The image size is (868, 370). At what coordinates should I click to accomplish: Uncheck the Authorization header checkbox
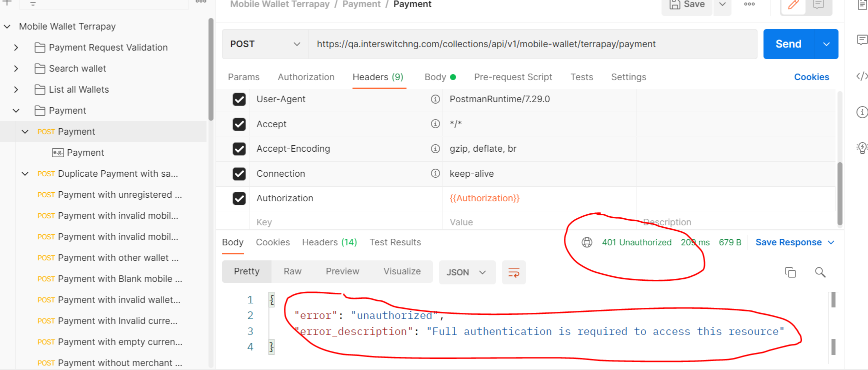pos(239,198)
